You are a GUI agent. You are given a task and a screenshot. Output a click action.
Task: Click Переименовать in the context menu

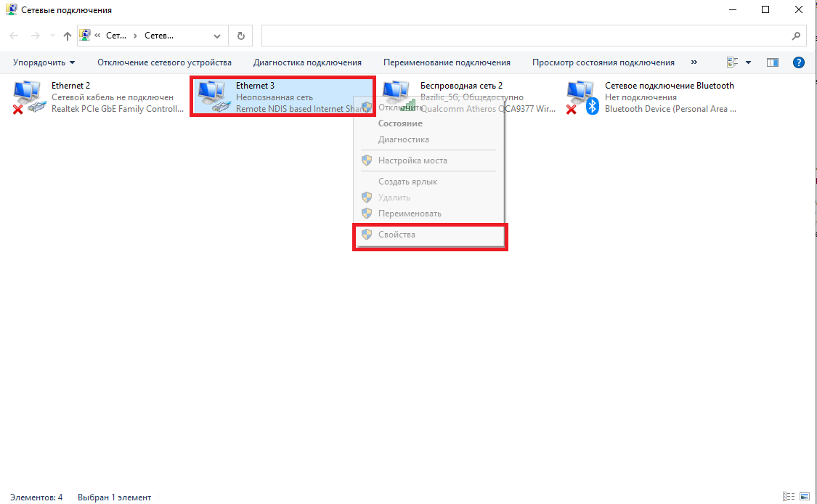point(410,214)
